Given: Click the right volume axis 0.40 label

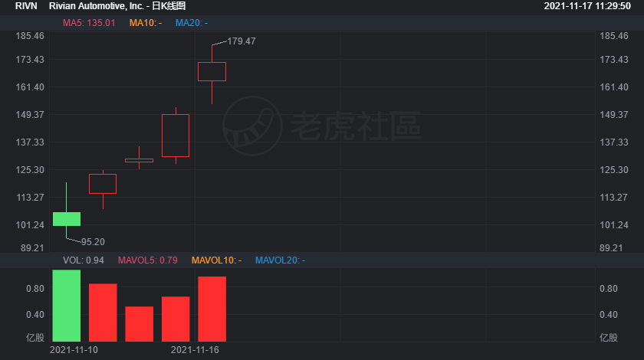Looking at the screenshot, I should click(x=609, y=315).
